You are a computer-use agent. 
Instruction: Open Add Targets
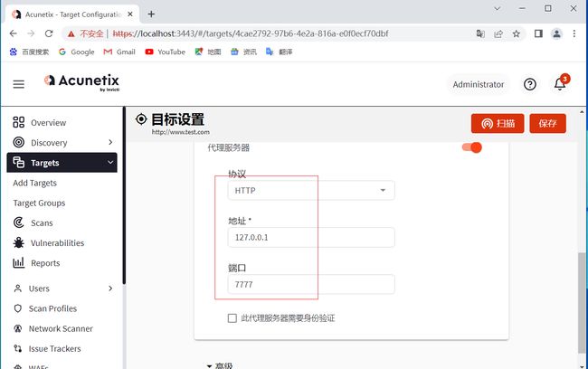tap(35, 183)
